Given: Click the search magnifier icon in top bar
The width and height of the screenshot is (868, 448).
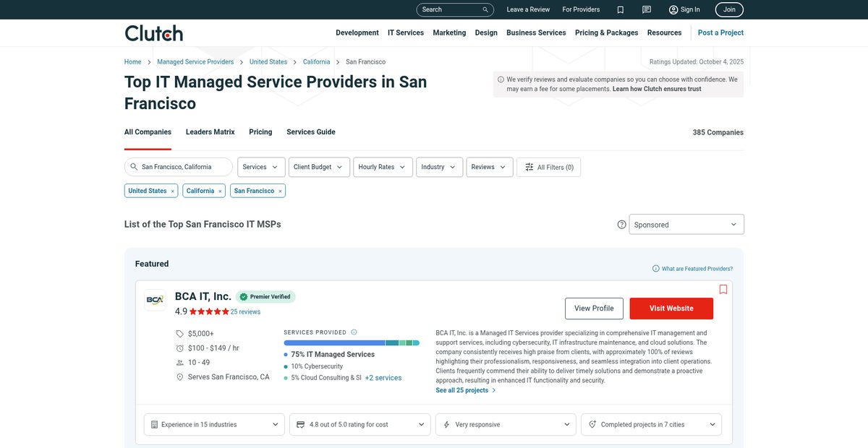Looking at the screenshot, I should pos(485,9).
